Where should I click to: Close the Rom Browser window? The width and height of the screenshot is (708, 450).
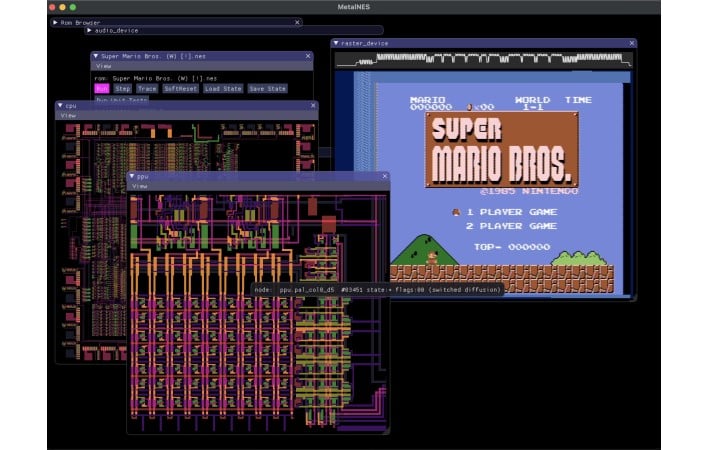[x=297, y=20]
